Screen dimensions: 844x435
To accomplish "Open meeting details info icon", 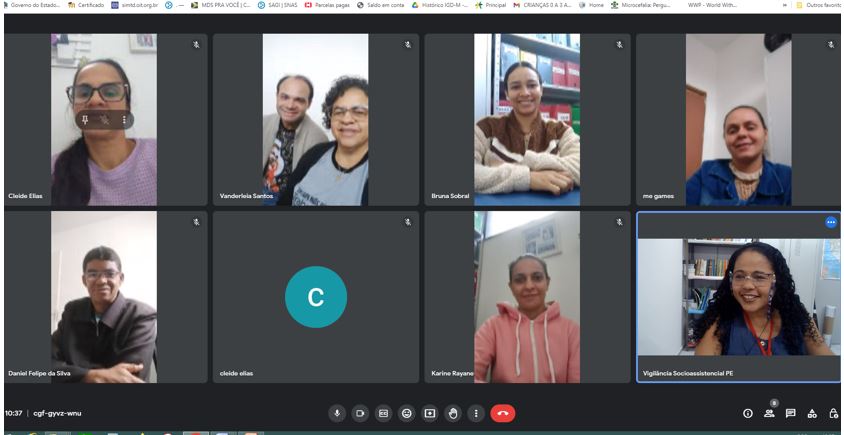I will 747,413.
